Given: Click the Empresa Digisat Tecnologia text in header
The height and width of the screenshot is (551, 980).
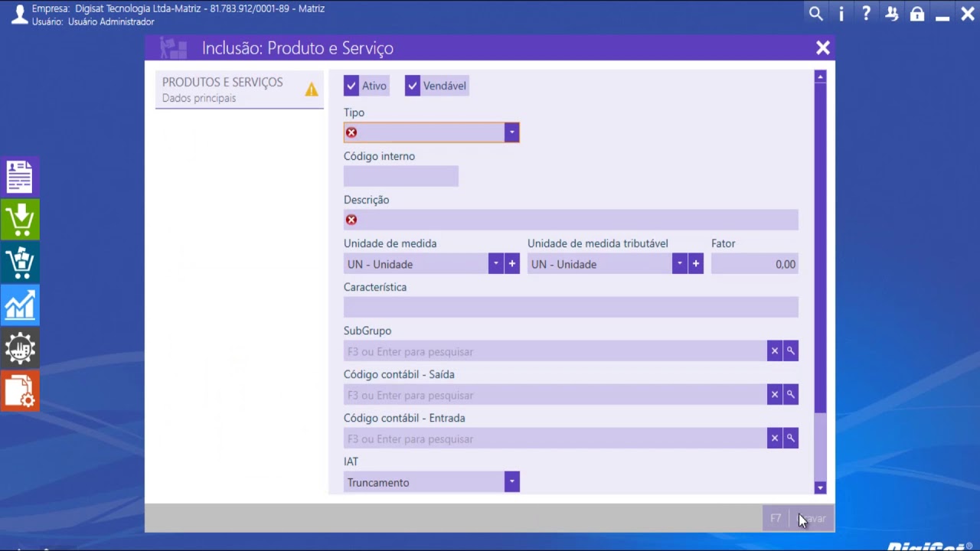Looking at the screenshot, I should 178,8.
